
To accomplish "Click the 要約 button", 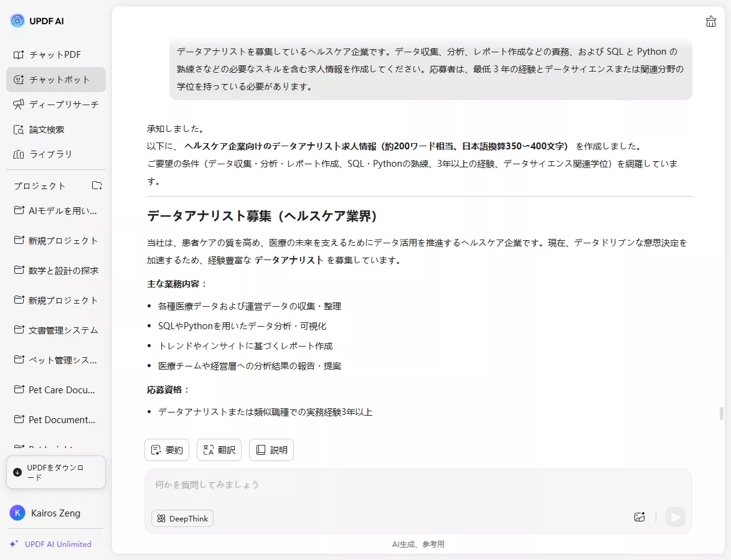I will [x=166, y=450].
